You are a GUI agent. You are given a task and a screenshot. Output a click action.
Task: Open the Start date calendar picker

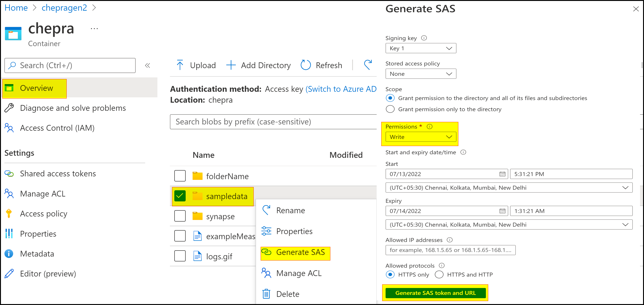click(x=502, y=174)
